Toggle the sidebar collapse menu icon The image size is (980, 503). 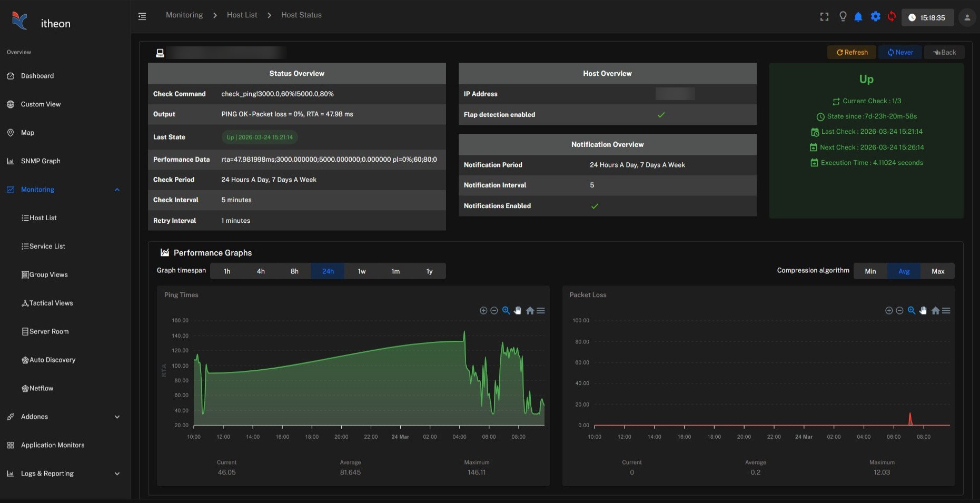click(142, 16)
